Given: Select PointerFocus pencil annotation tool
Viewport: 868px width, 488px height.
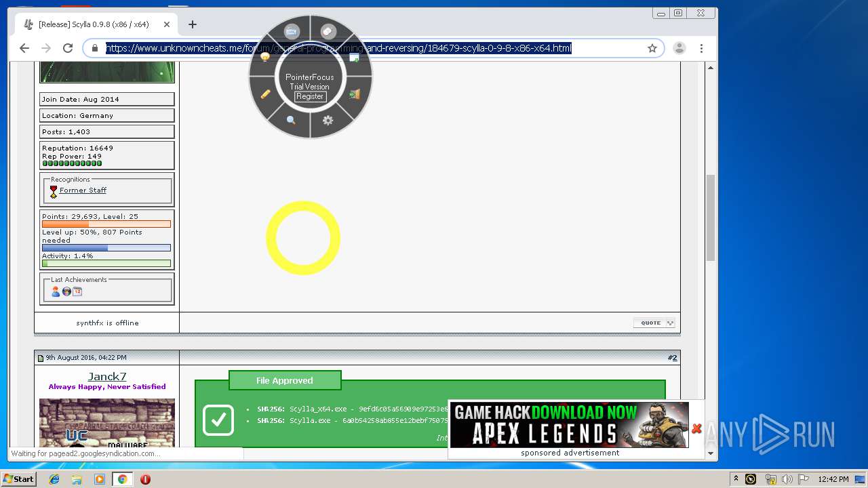Looking at the screenshot, I should click(265, 94).
